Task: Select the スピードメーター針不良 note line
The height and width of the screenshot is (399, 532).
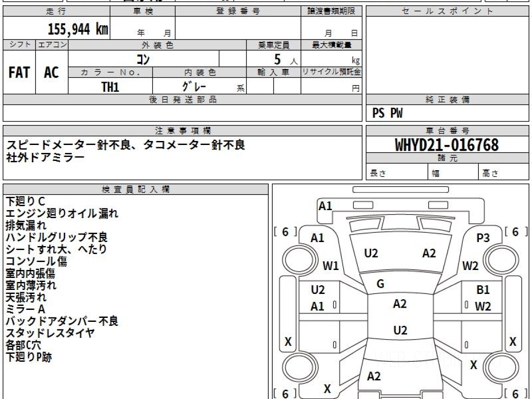Action: coord(125,145)
